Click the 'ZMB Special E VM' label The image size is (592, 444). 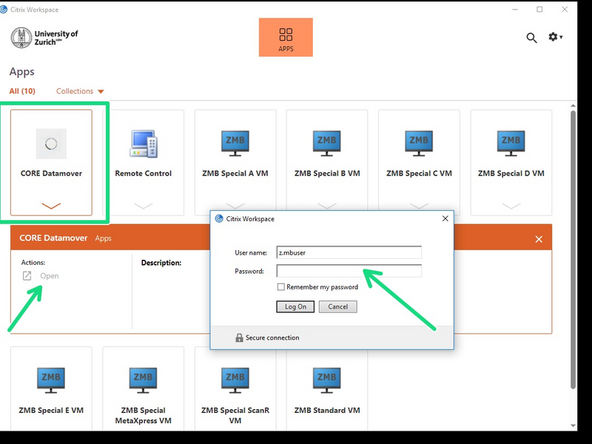coord(51,410)
